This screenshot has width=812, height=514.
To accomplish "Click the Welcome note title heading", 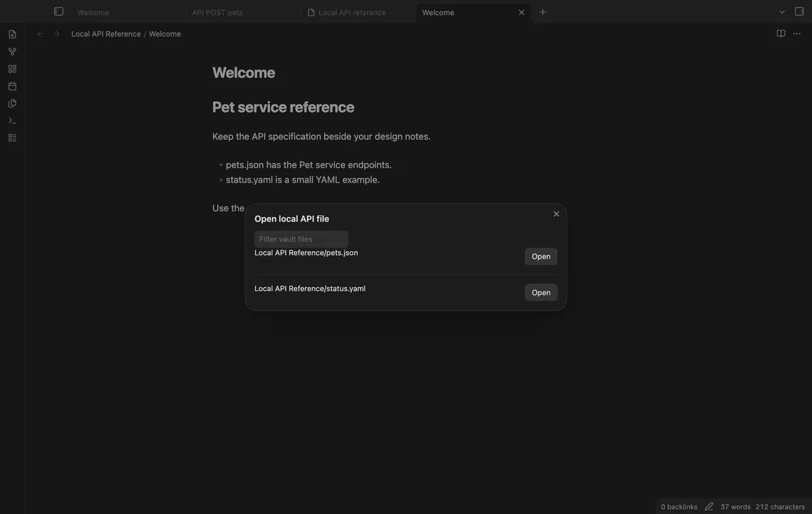I will pyautogui.click(x=244, y=72).
